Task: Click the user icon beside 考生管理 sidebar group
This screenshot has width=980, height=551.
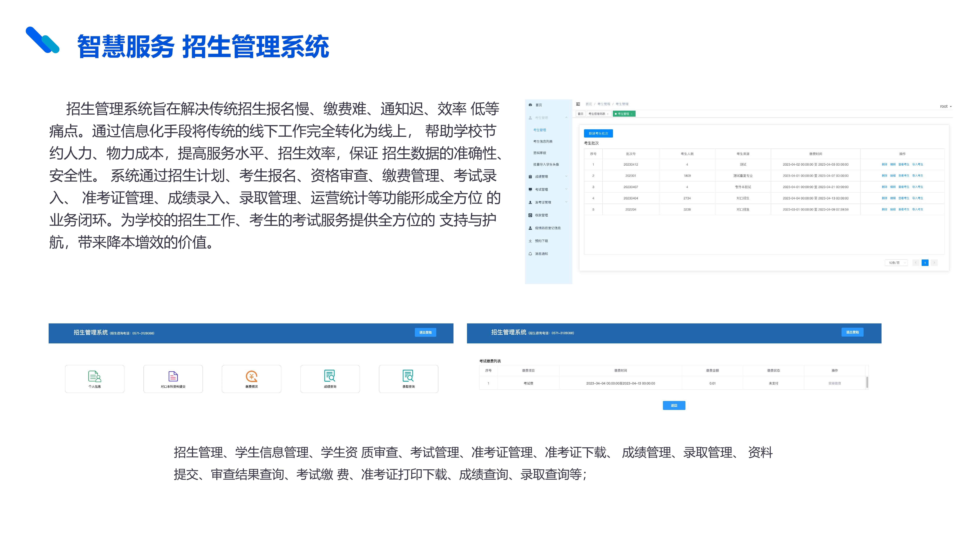Action: (x=530, y=118)
